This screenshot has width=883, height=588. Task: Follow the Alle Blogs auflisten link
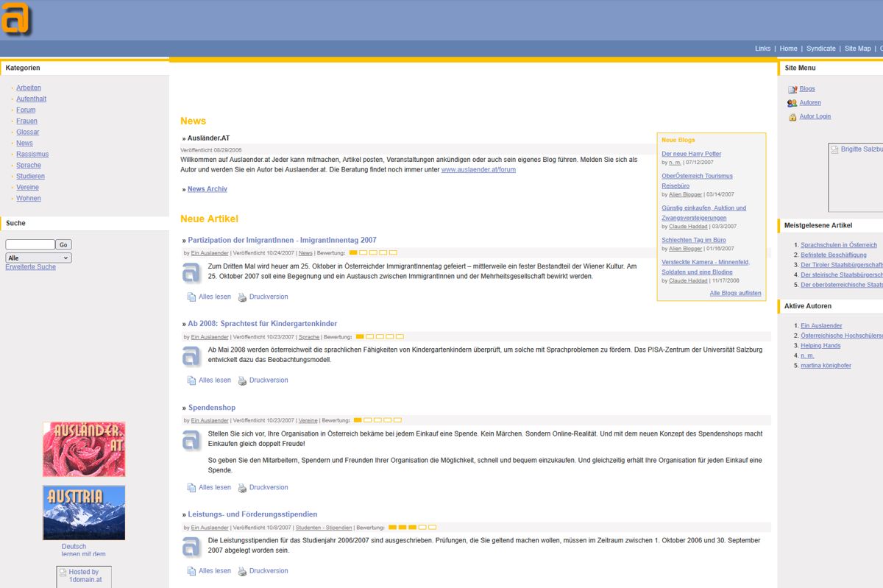coord(735,293)
